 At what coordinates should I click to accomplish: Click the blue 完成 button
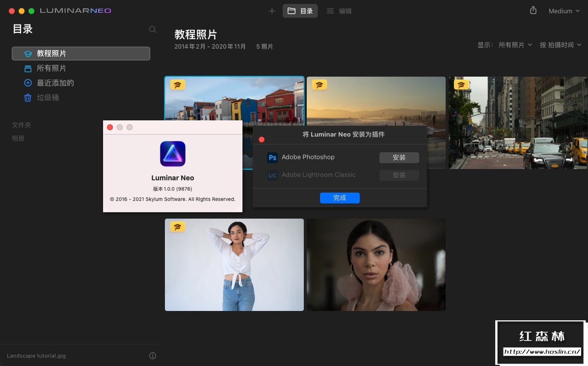(x=340, y=198)
